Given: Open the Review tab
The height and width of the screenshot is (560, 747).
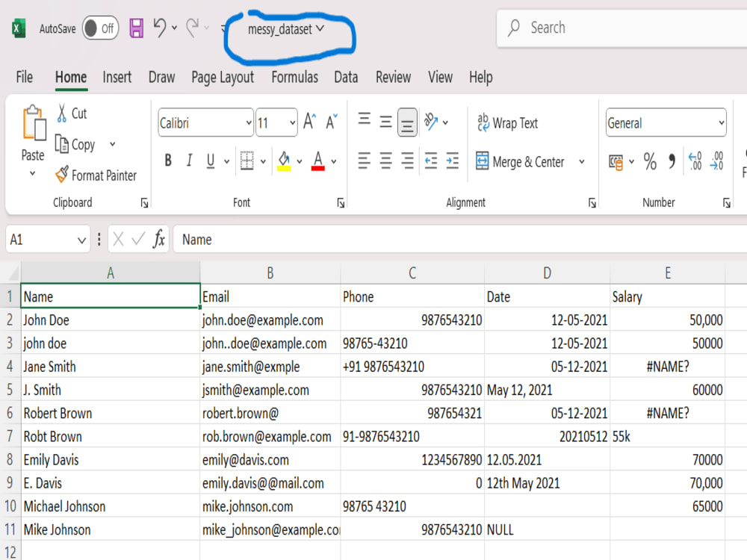Looking at the screenshot, I should 393,77.
